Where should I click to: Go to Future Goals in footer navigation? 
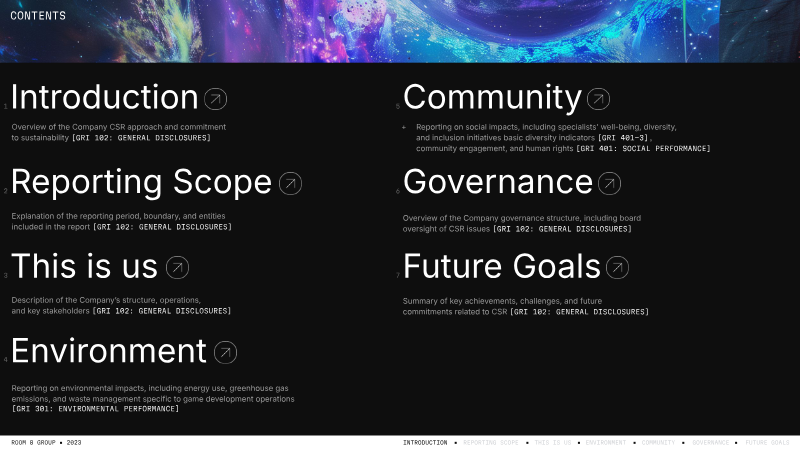pos(767,442)
